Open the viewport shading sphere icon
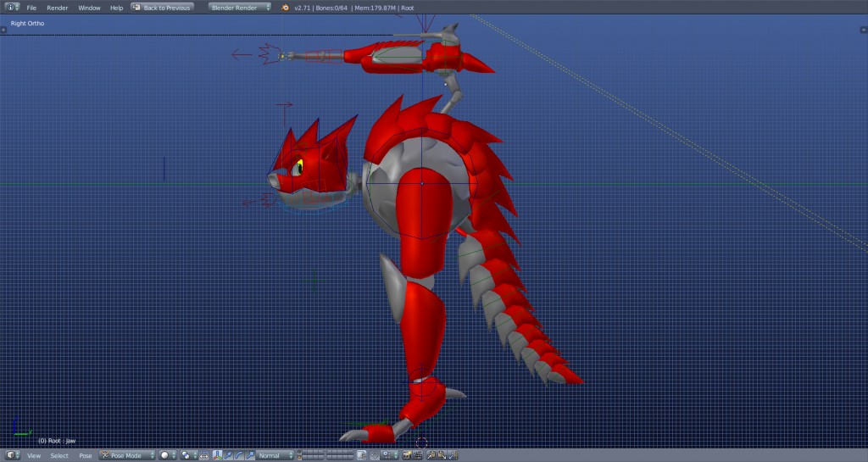 click(167, 455)
